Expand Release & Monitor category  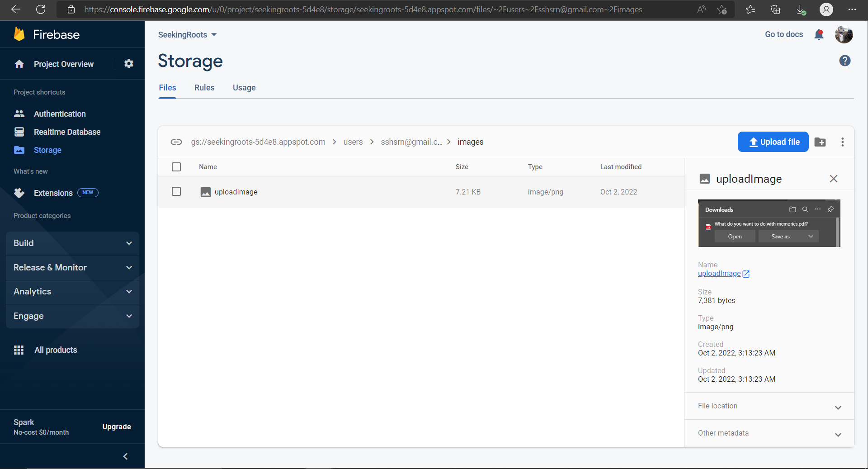(72, 268)
